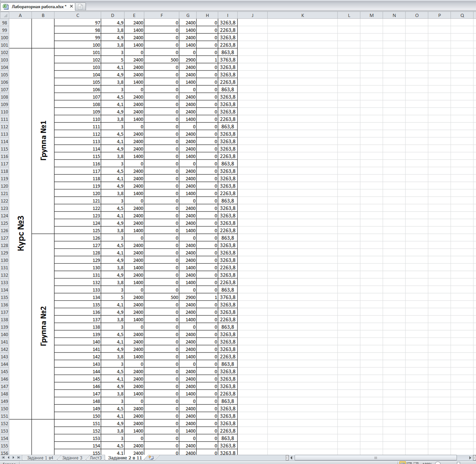This screenshot has width=476, height=464.
Task: Select row 98 by its row header
Action: (5, 23)
